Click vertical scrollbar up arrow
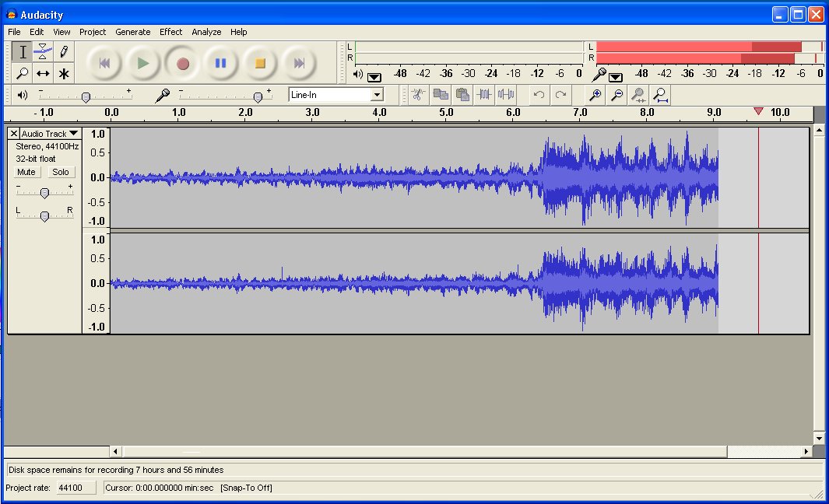The height and width of the screenshot is (504, 829). point(819,129)
